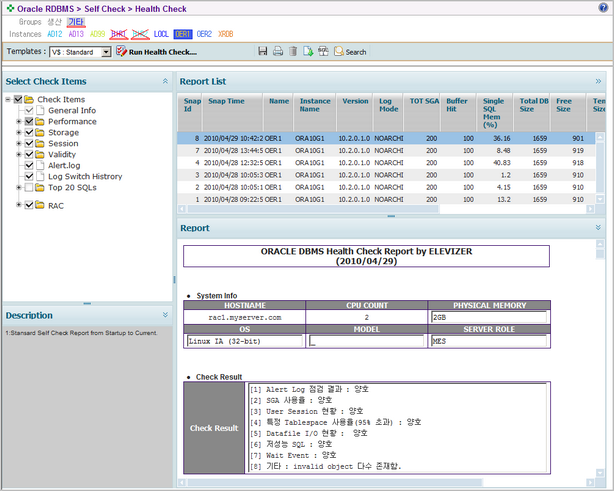This screenshot has width=614, height=491.
Task: Click the Performance folder icon
Action: click(x=40, y=121)
